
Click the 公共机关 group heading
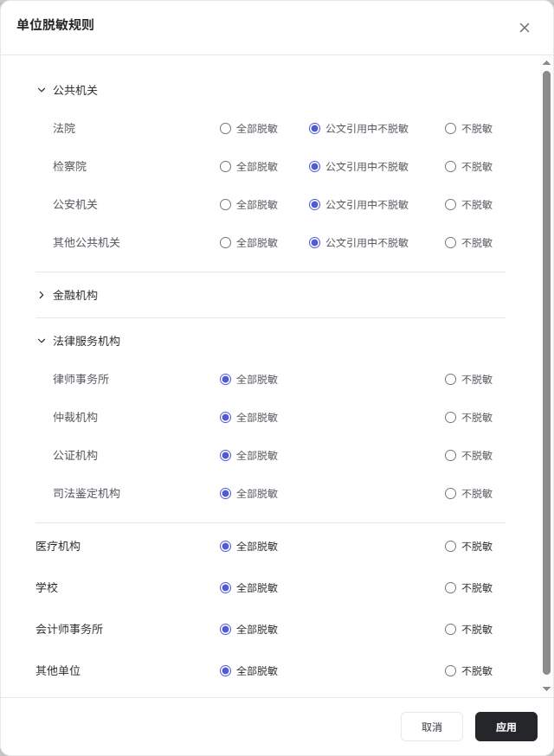click(x=75, y=90)
